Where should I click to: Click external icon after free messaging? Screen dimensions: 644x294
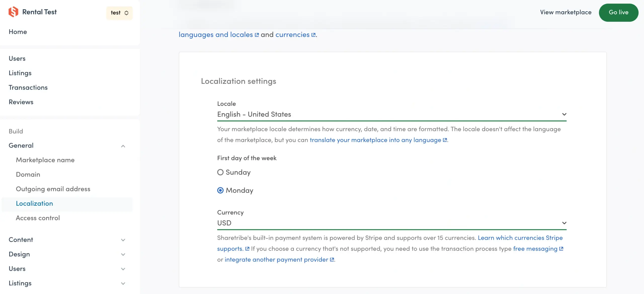point(561,249)
